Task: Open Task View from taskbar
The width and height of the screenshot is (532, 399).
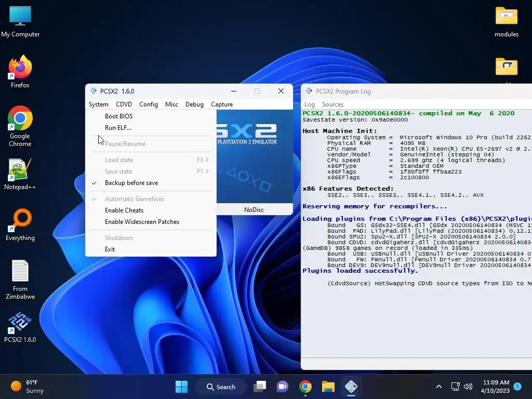Action: (260, 387)
